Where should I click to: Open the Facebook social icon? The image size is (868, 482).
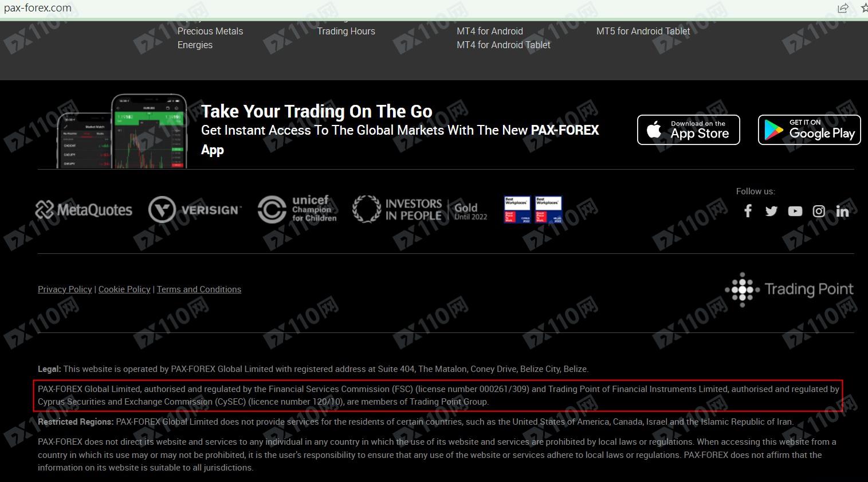748,211
